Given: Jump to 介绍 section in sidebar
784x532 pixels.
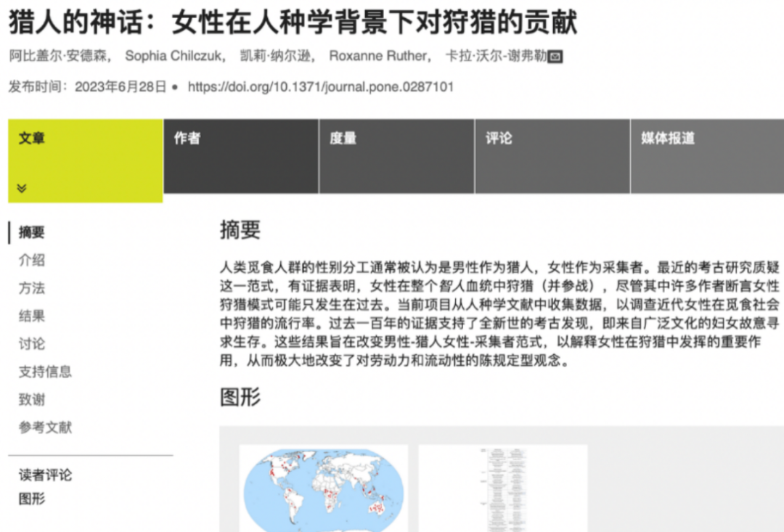Looking at the screenshot, I should pyautogui.click(x=31, y=260).
